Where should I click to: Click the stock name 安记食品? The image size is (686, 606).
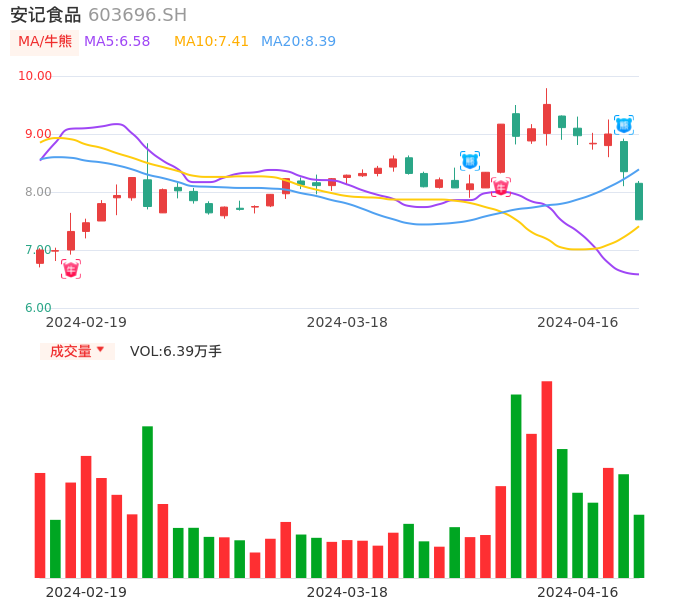coord(45,15)
